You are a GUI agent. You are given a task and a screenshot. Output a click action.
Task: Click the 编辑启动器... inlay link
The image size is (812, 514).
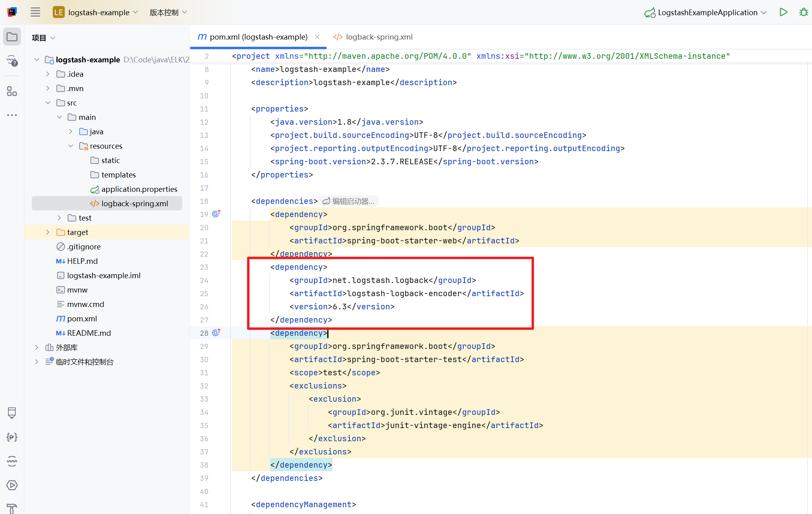pyautogui.click(x=349, y=201)
